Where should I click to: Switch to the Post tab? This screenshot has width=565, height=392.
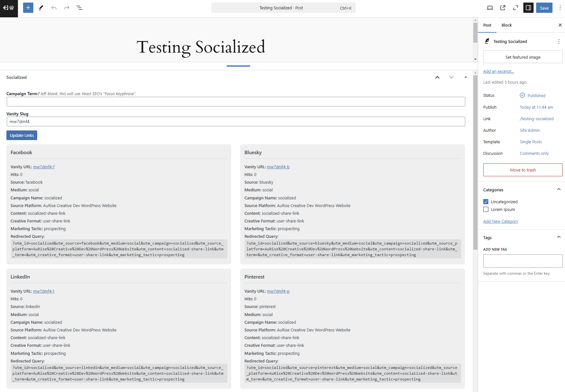click(487, 25)
